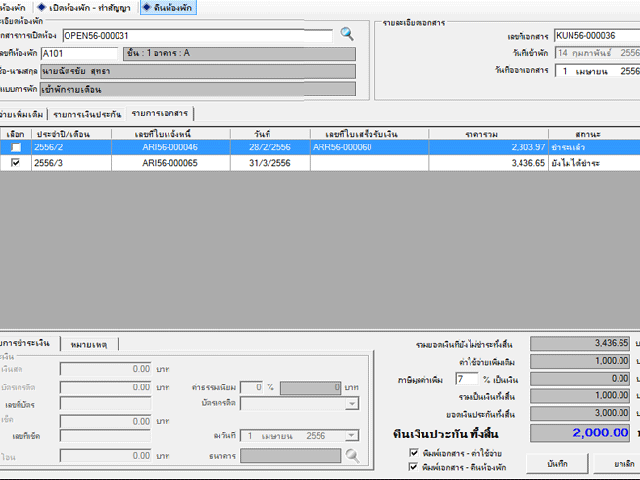Toggle พิมพ์เอกสาร - ค่าใช้จ่าย checkbox
Viewport: 640px width, 480px height.
414,453
